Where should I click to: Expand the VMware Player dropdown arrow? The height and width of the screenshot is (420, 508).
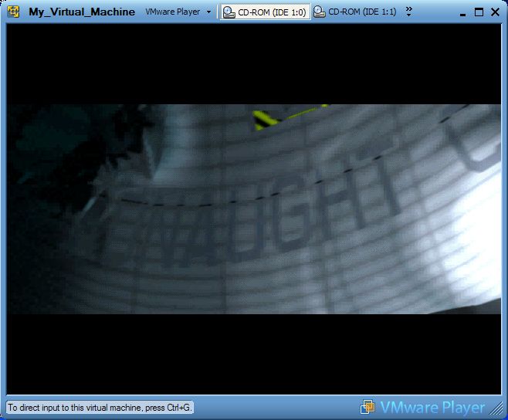click(x=208, y=12)
